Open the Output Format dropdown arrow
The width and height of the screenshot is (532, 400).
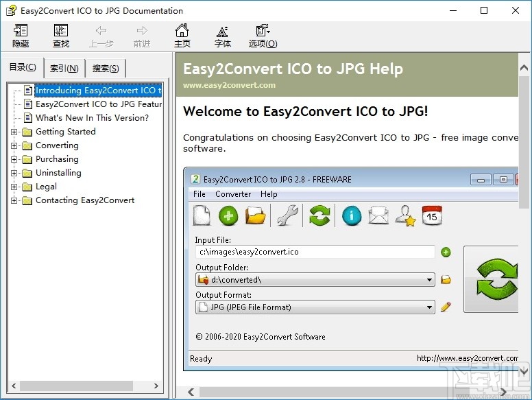(x=429, y=307)
